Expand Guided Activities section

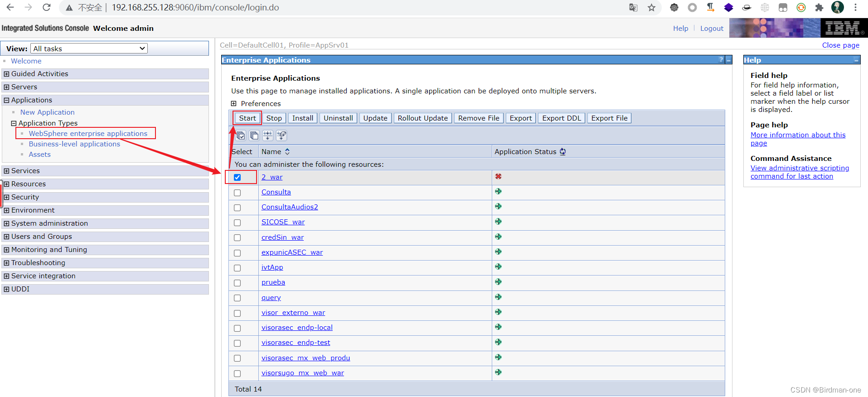point(6,74)
